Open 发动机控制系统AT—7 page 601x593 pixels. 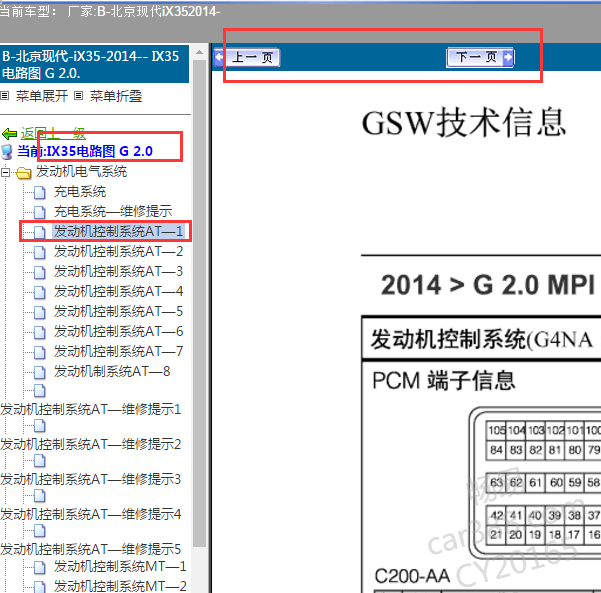pyautogui.click(x=118, y=351)
